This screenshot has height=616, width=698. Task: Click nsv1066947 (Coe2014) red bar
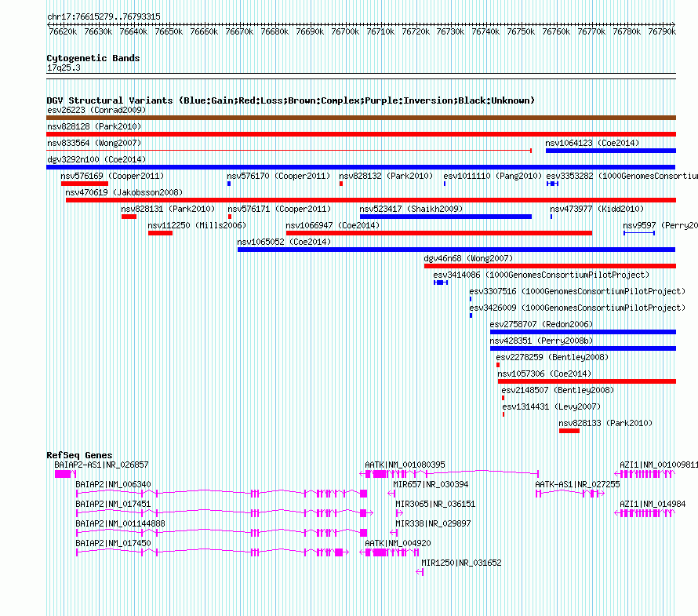point(439,233)
